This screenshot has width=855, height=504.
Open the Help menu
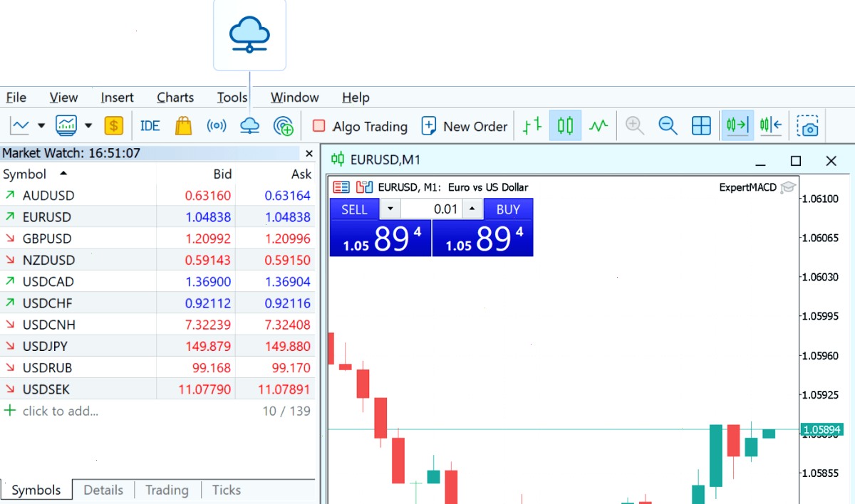click(x=356, y=98)
